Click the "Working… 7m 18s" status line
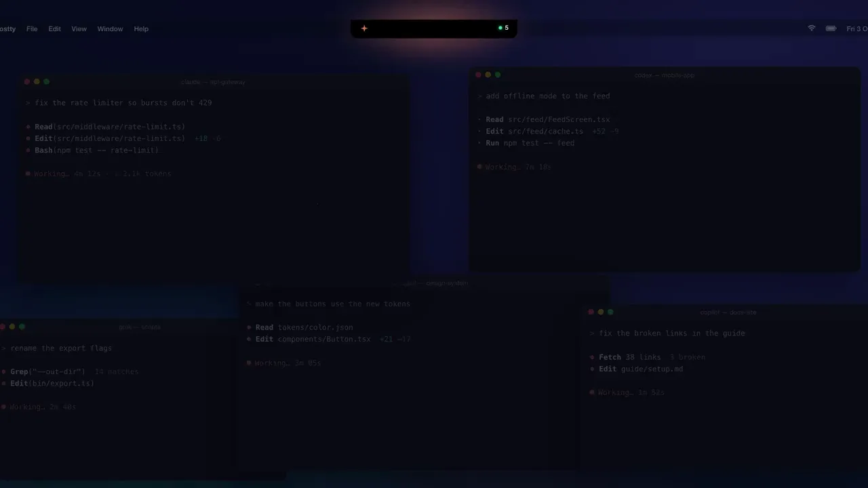Screen dimensions: 868x488 (x=515, y=167)
